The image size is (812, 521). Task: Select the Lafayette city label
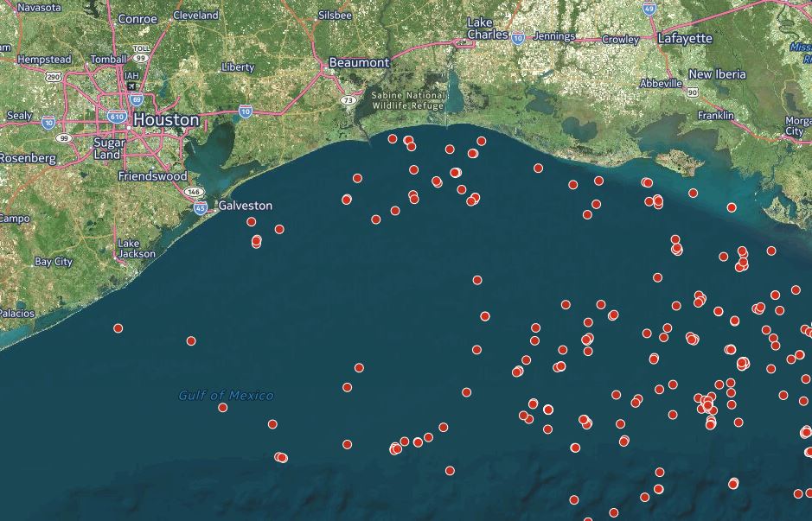click(685, 38)
